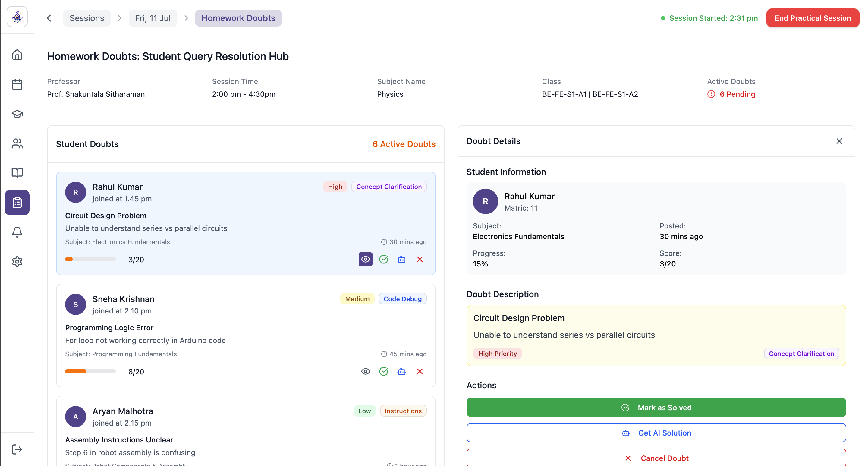This screenshot has height=466, width=868.
Task: Click the logout icon at sidebar bottom
Action: pos(17,449)
